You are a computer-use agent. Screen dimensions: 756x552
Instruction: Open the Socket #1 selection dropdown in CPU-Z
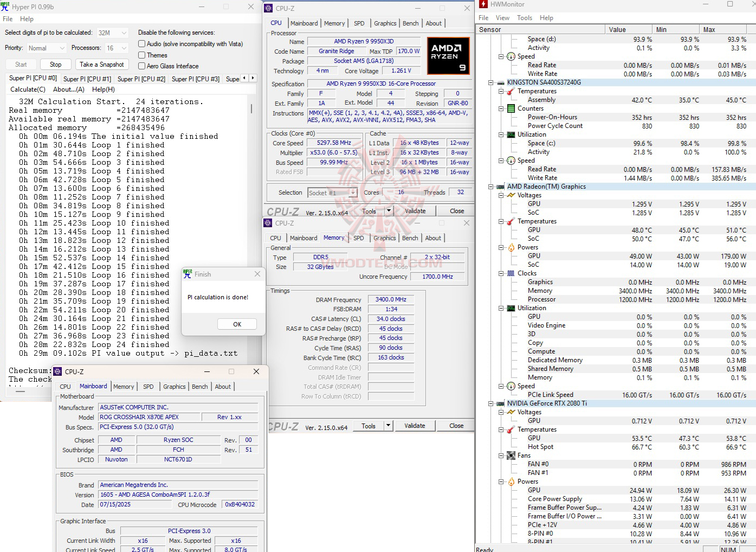[353, 192]
